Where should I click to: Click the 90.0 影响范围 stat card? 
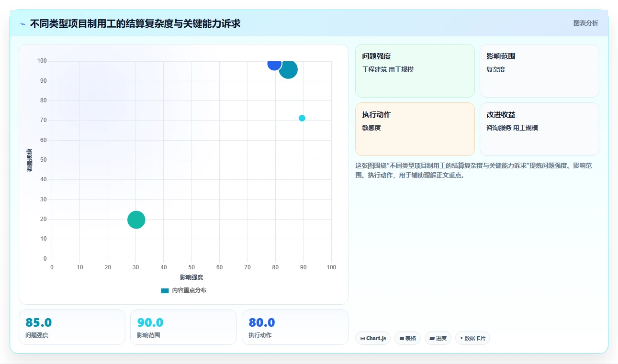(183, 327)
